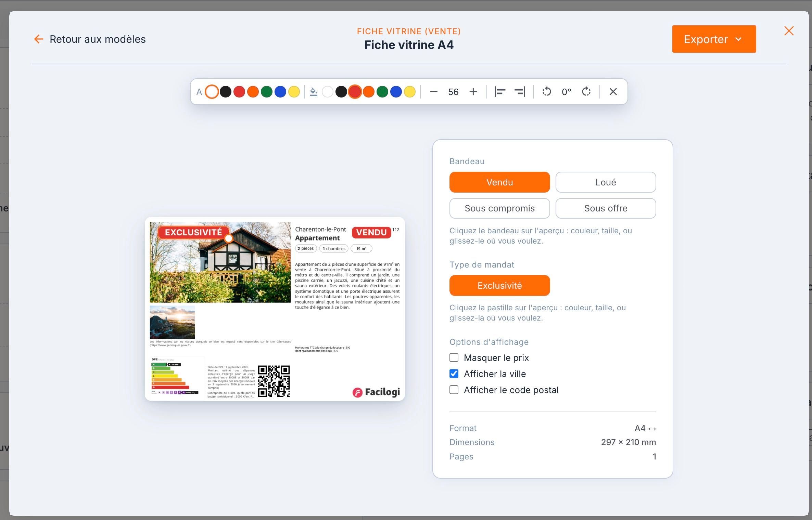Choose red fill color swatch
812x520 pixels.
pyautogui.click(x=355, y=92)
